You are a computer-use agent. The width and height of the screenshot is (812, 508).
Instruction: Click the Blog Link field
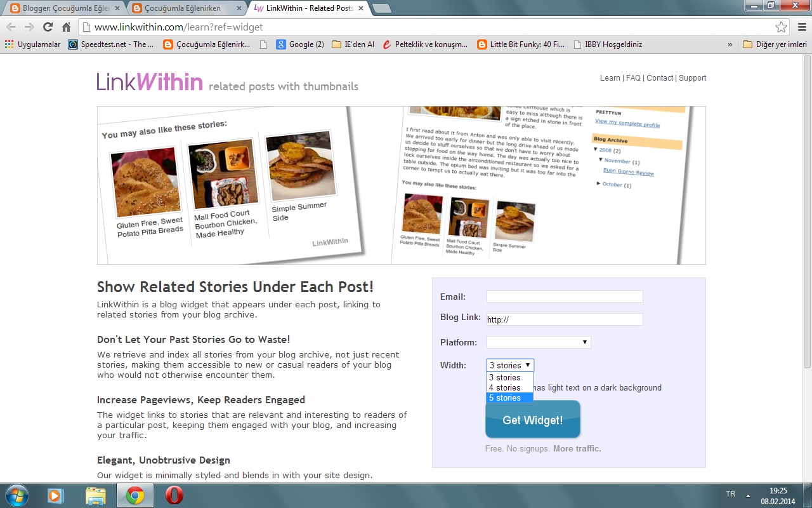pyautogui.click(x=565, y=319)
